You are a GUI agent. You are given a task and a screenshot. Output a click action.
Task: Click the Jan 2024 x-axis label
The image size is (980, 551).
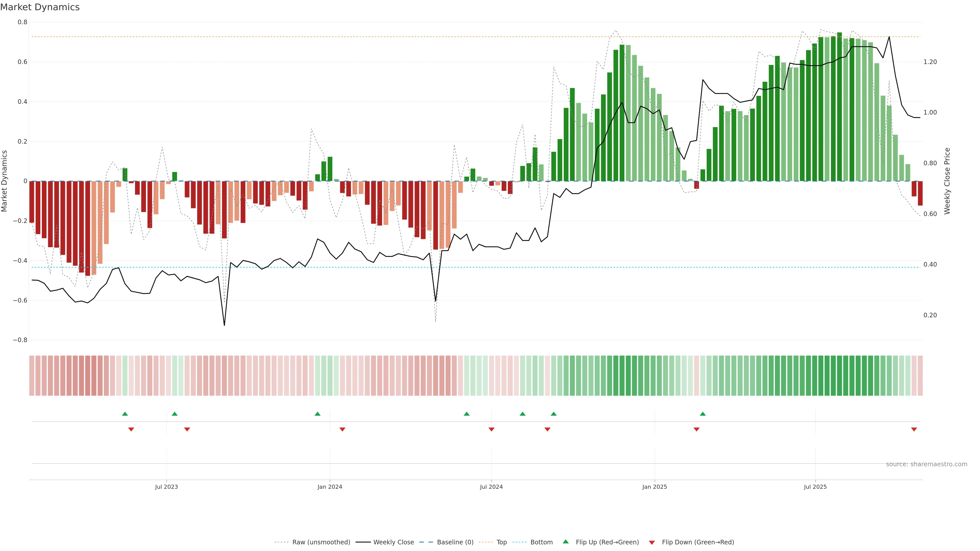(330, 487)
